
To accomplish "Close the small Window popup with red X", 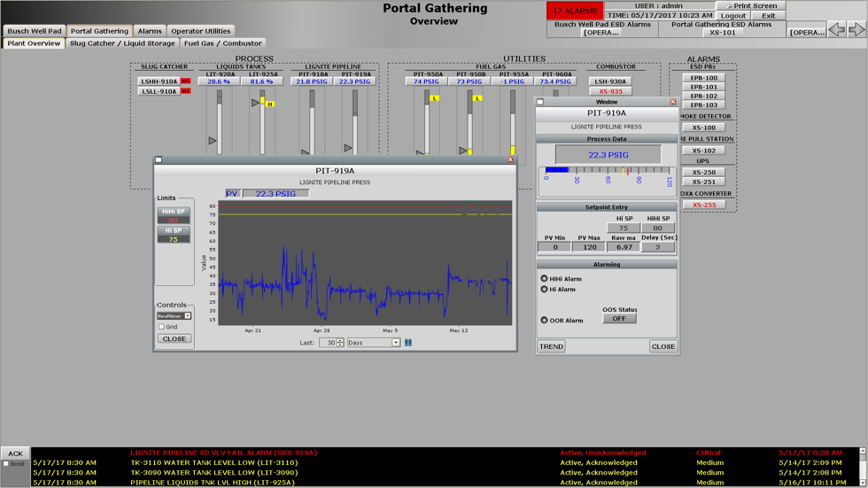I will click(673, 102).
